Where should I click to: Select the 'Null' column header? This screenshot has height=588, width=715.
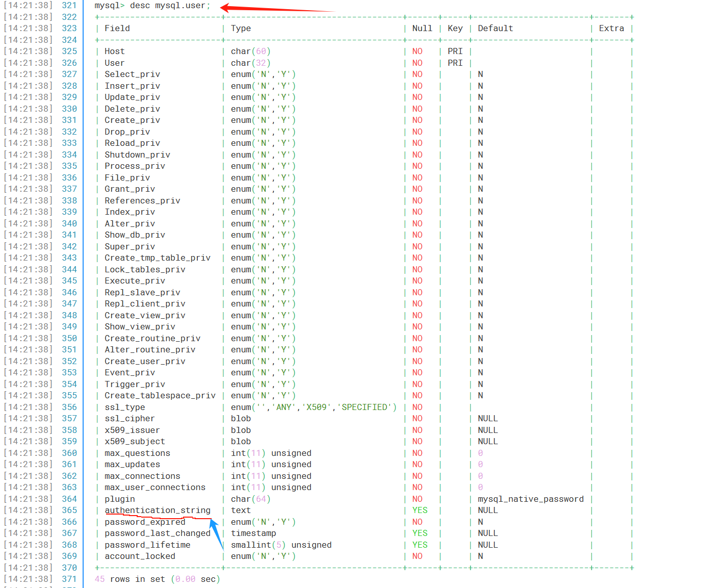[422, 29]
